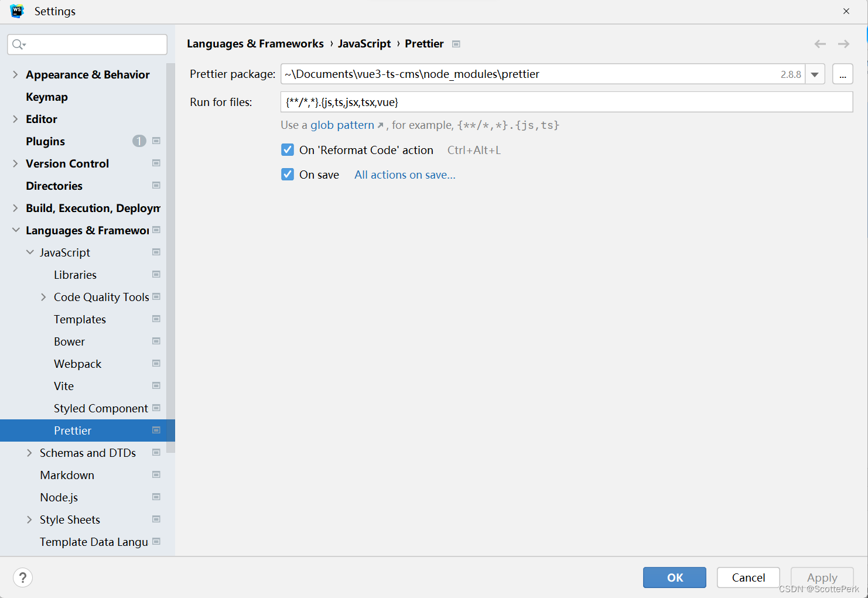This screenshot has width=868, height=598.
Task: Click the navigate back arrow
Action: [x=820, y=44]
